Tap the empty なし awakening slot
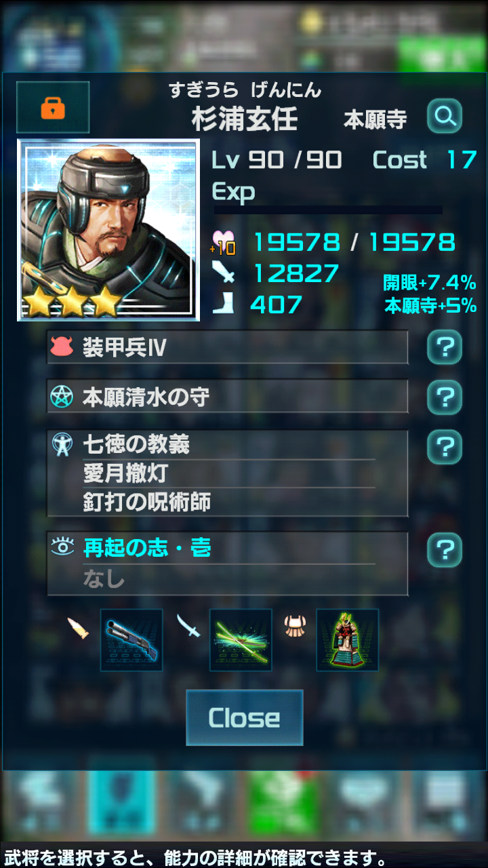 (x=104, y=580)
